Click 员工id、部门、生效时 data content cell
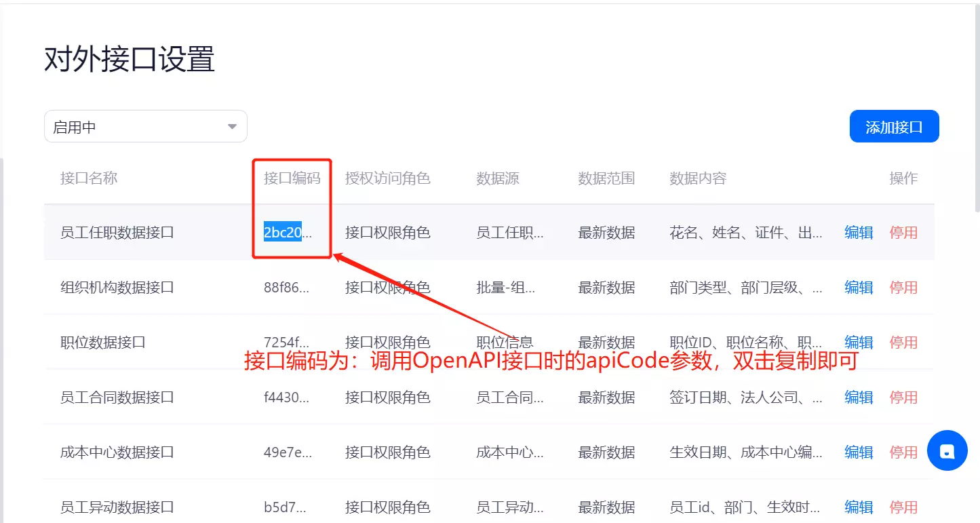 [x=746, y=507]
